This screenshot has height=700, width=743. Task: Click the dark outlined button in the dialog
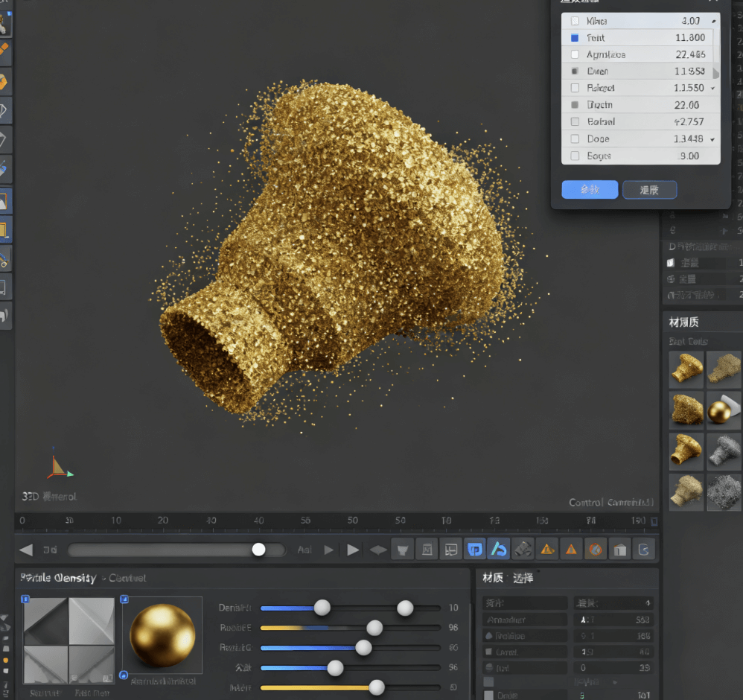click(649, 190)
